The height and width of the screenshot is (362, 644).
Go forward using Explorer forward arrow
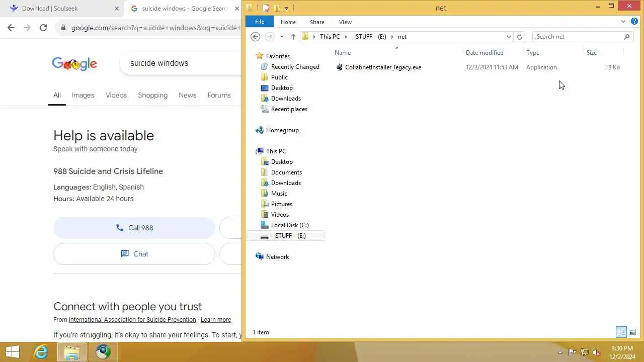(270, 37)
